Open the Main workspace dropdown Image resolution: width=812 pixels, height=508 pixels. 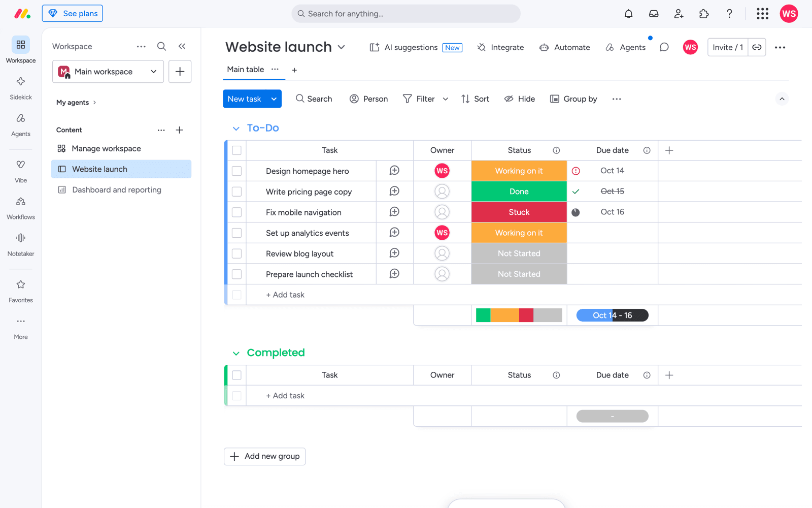108,72
